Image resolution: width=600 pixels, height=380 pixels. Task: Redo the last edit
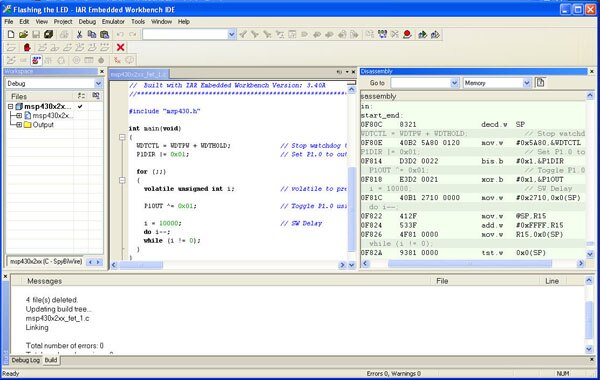(x=133, y=34)
